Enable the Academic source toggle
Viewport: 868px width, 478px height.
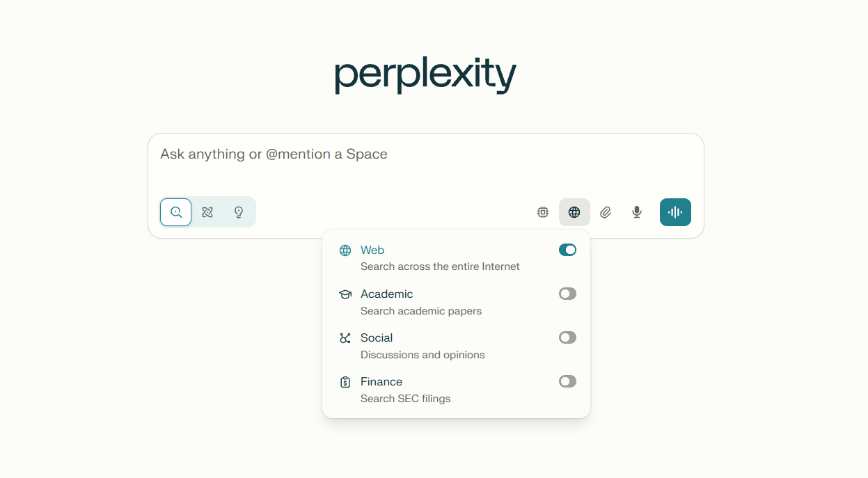pyautogui.click(x=568, y=294)
